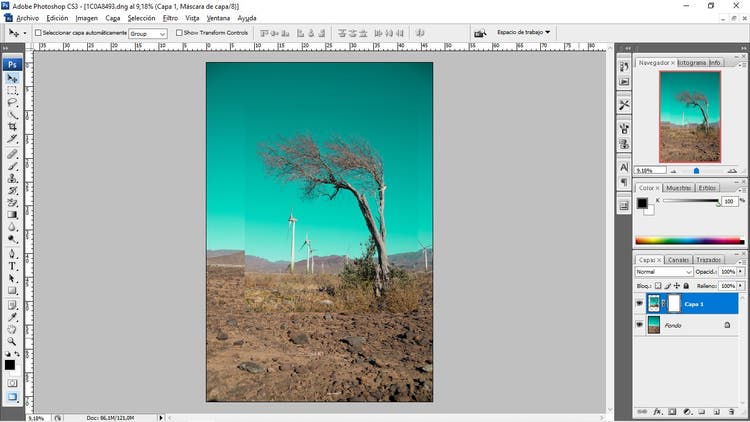Enable Show Transform Controls checkbox

179,33
